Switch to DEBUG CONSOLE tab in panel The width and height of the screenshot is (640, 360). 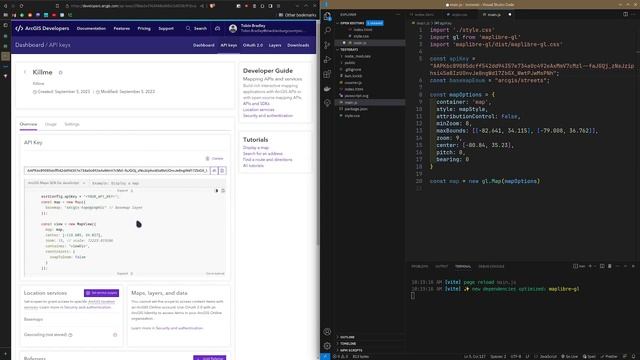(491, 267)
